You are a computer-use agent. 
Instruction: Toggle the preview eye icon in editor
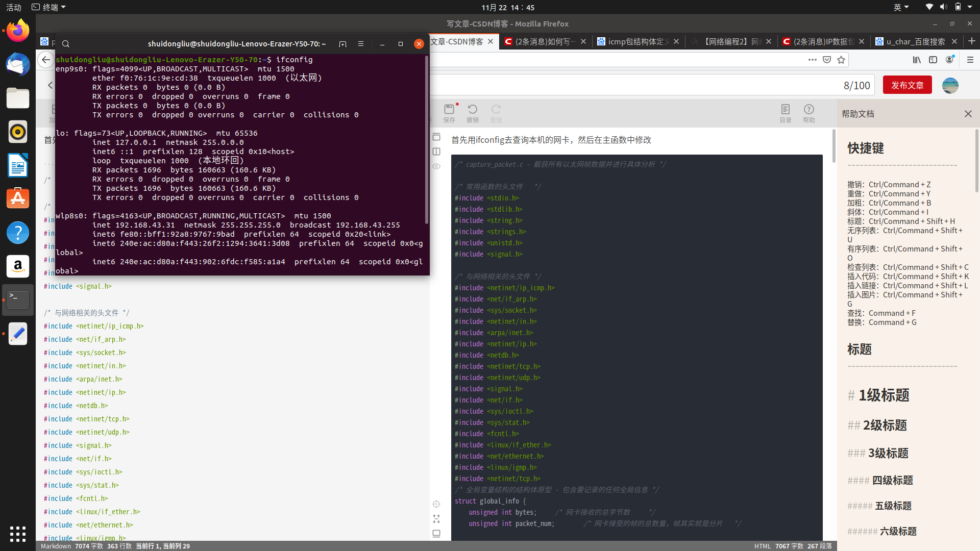pos(436,166)
